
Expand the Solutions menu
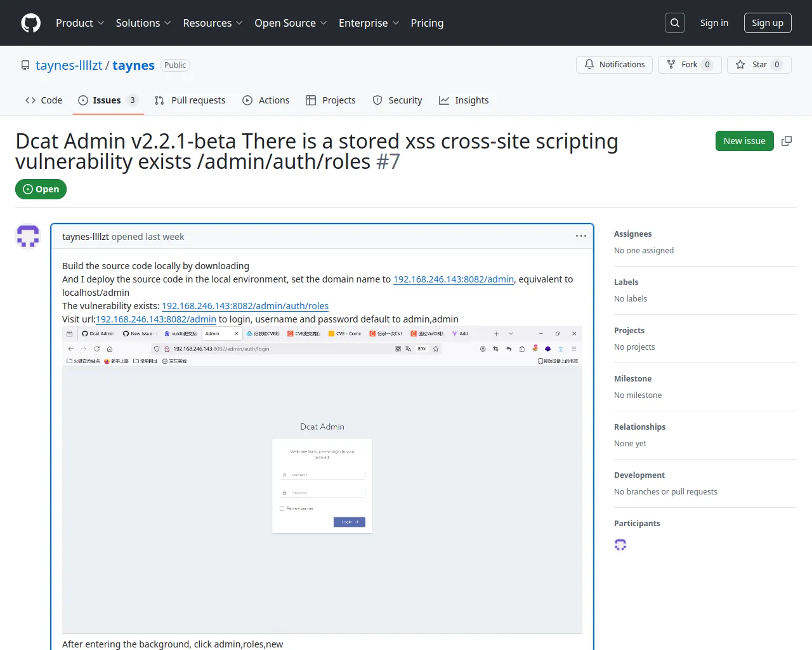point(143,23)
